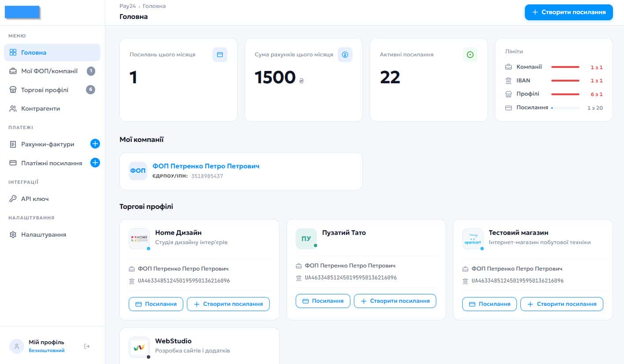Open Рахунки-фактури in the sidebar
Screen dimensions: 624x364
pos(48,144)
